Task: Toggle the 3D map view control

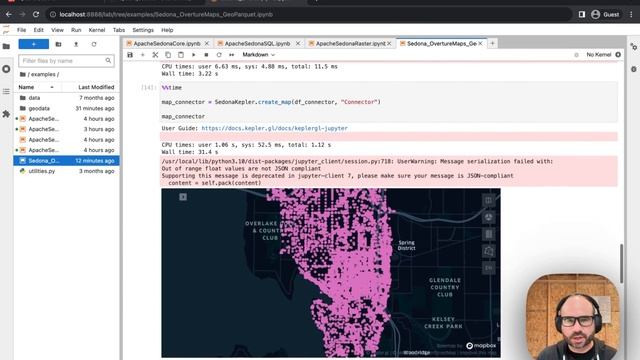Action: (488, 217)
